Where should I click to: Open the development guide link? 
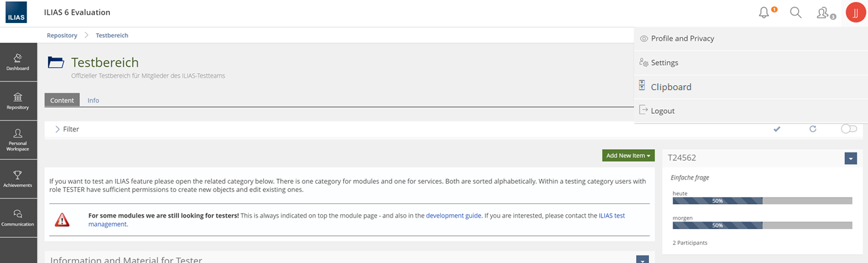click(x=454, y=215)
